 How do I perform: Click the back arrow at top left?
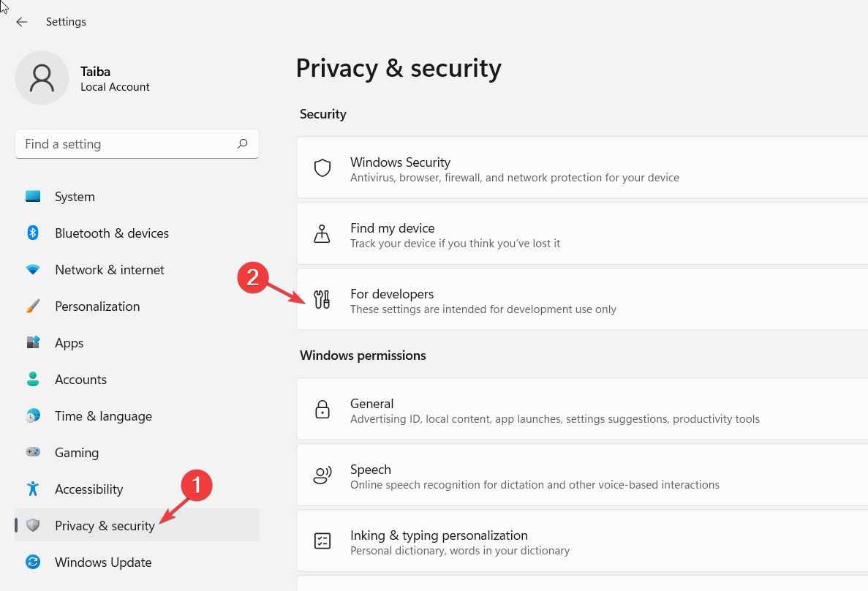22,22
